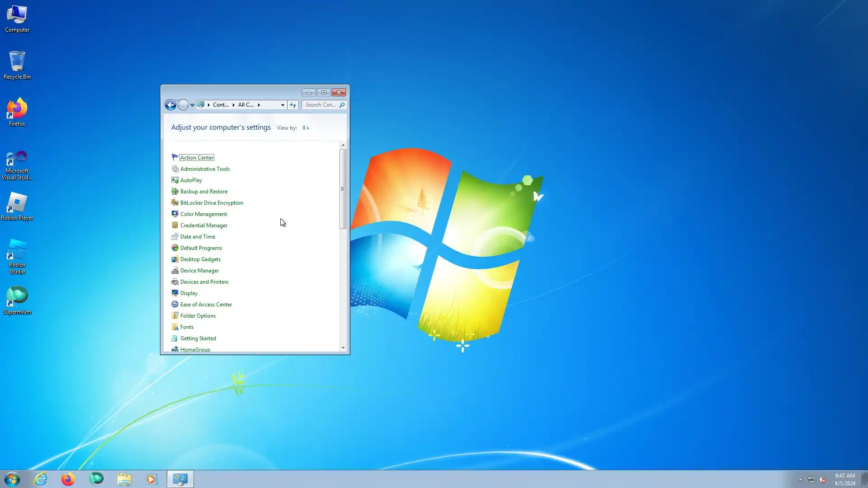Open the Credential Manager link
This screenshot has width=868, height=488.
203,225
